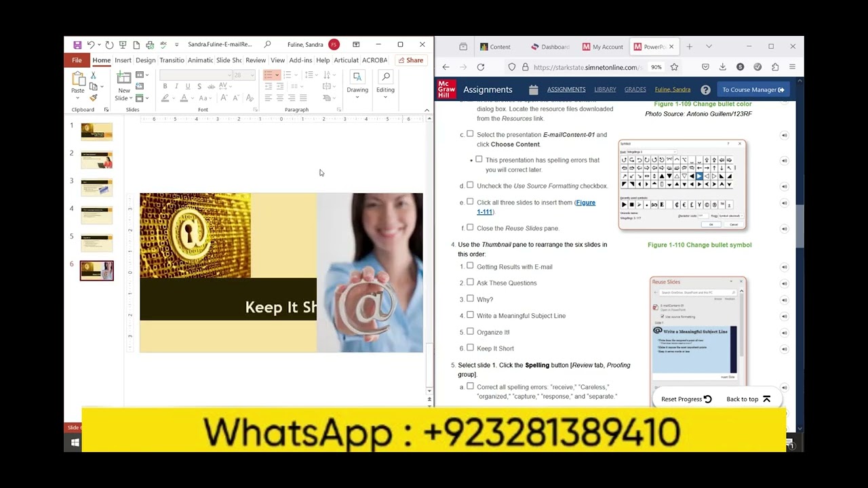The height and width of the screenshot is (488, 868).
Task: Check the 'Select the presentation E-mailContent-01' step
Action: tap(470, 134)
